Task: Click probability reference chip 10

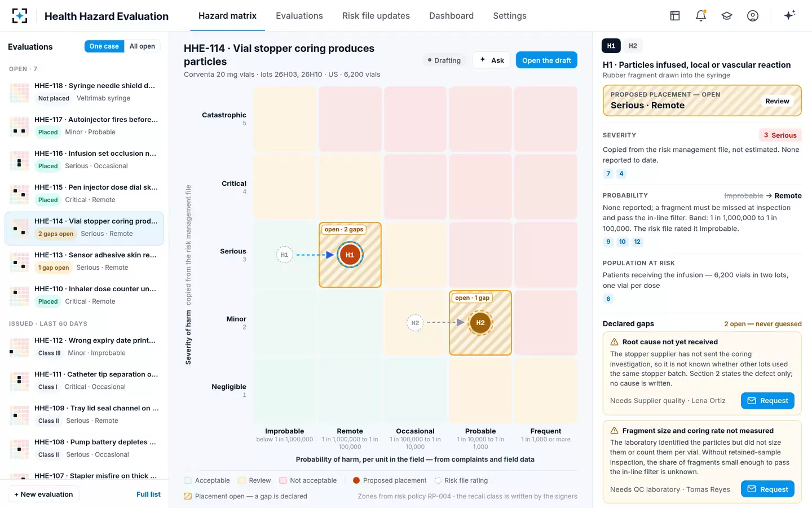Action: tap(622, 242)
